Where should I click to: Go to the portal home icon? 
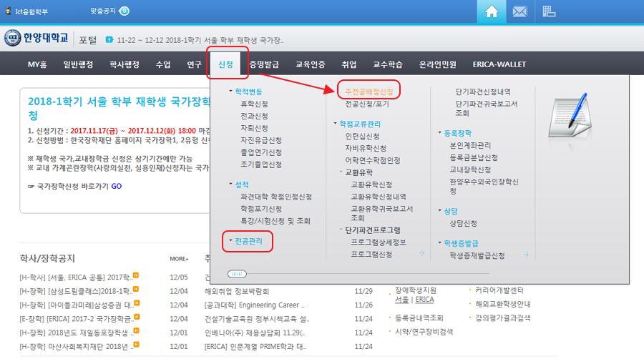pyautogui.click(x=491, y=11)
